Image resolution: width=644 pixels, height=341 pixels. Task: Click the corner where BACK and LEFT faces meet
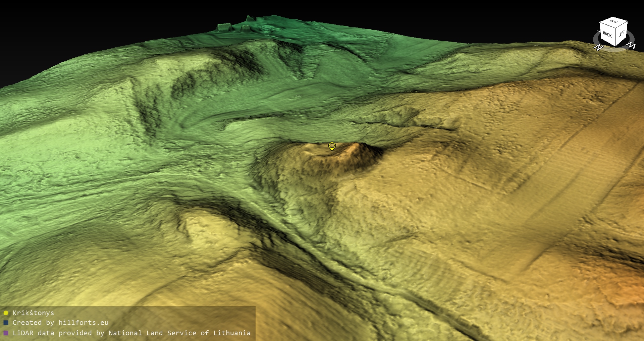[x=615, y=38]
